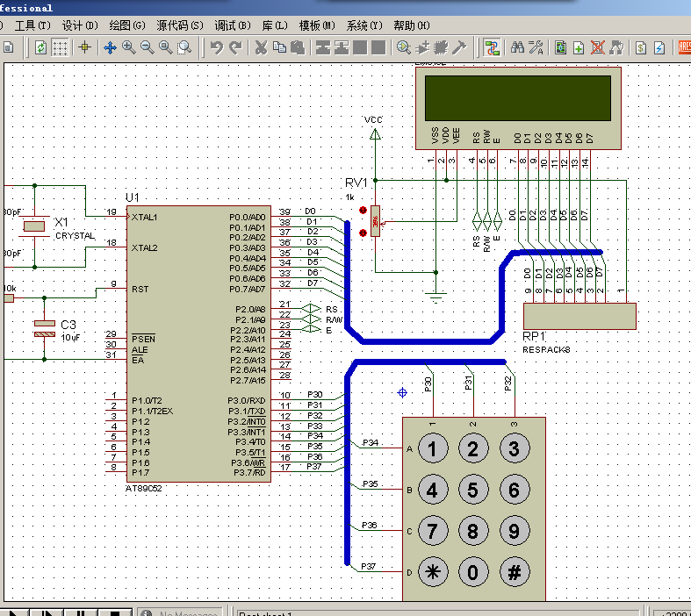Click the Zoom Out magnifier icon
The image size is (691, 616).
tap(147, 47)
